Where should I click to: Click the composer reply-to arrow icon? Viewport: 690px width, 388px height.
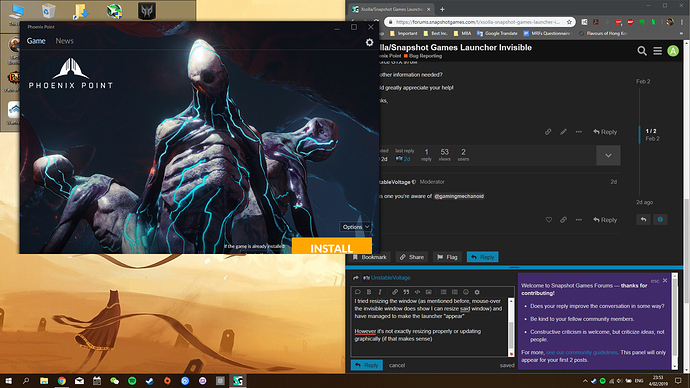tap(356, 278)
